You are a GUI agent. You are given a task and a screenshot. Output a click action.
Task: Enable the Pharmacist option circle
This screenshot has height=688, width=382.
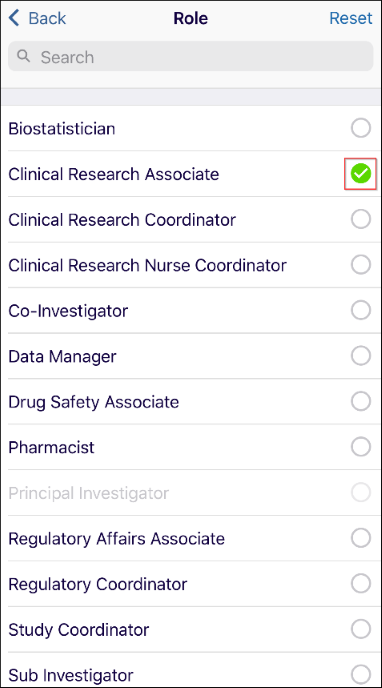(361, 448)
